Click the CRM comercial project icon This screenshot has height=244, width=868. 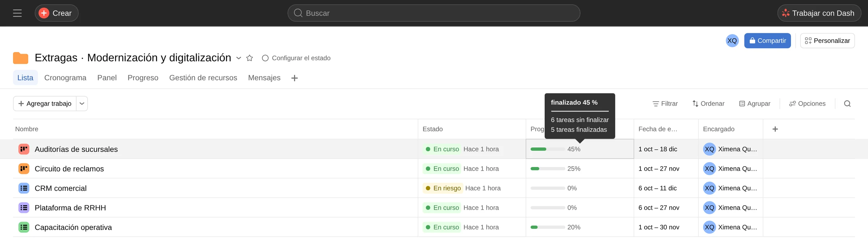(x=24, y=188)
